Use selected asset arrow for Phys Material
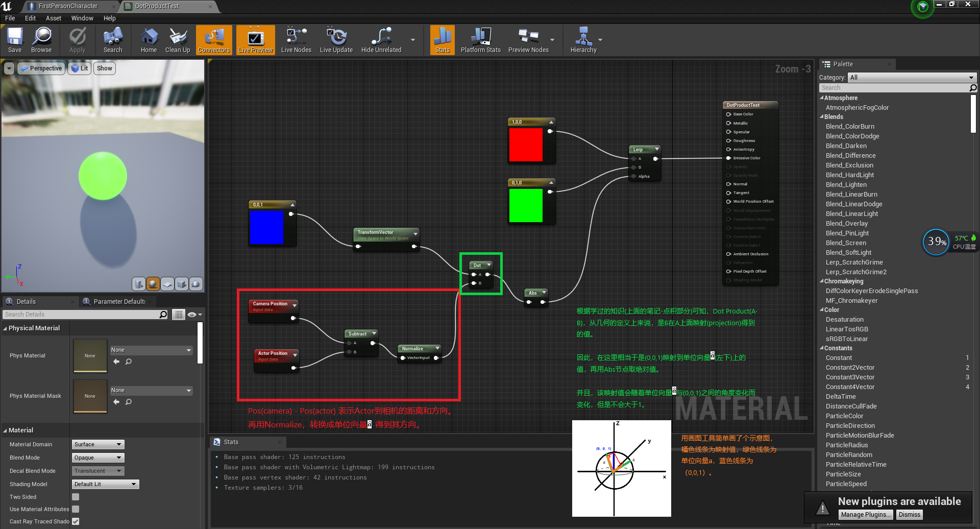The width and height of the screenshot is (980, 529). tap(116, 362)
